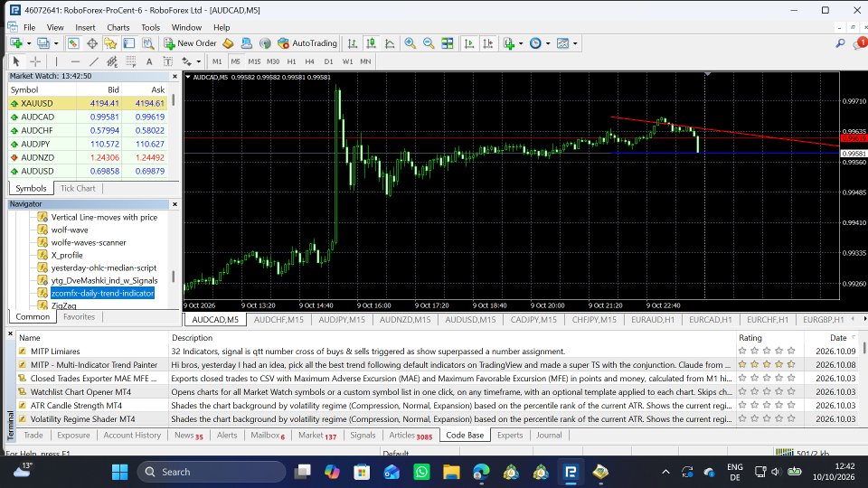This screenshot has height=488, width=868.
Task: Switch to MN timeframe
Action: click(365, 61)
